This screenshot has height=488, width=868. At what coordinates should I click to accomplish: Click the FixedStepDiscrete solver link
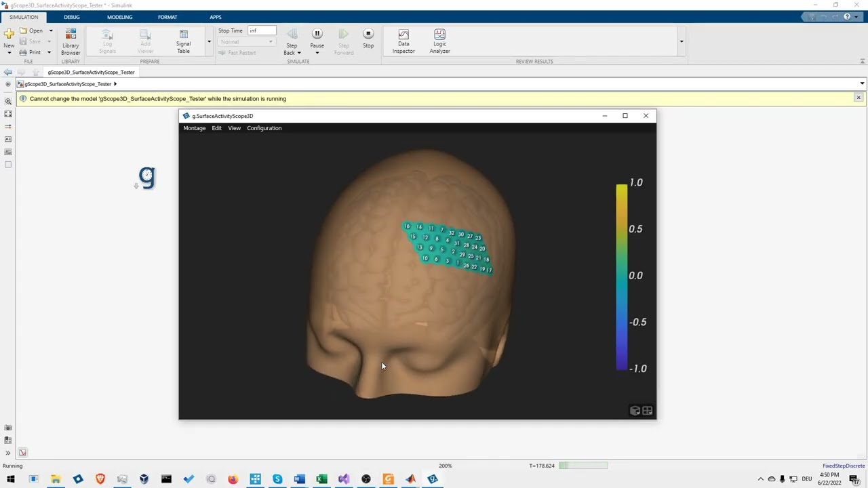tap(844, 466)
